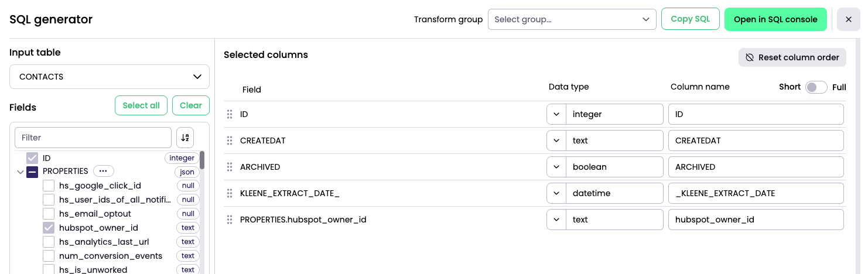This screenshot has height=274, width=868.
Task: Click Open in SQL console button
Action: click(x=775, y=19)
